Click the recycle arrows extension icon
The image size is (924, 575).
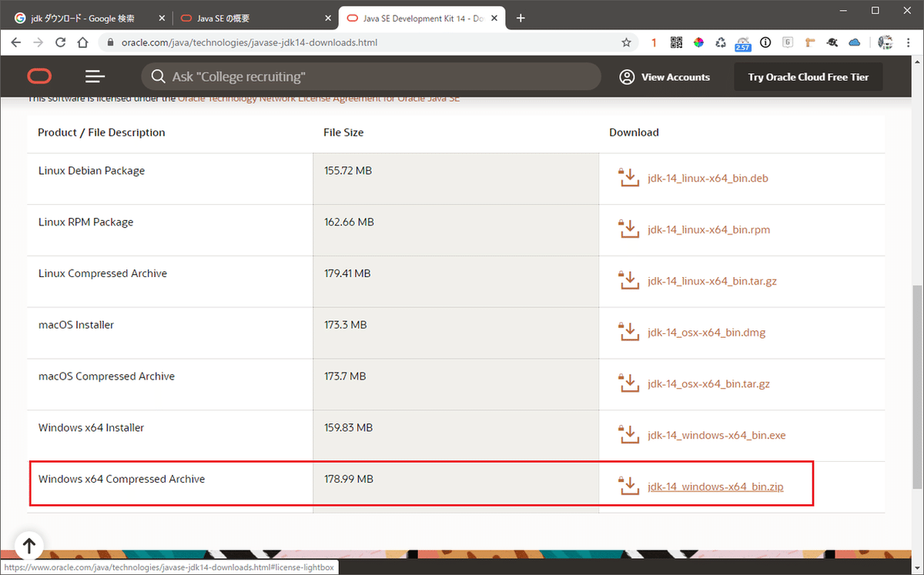pos(721,42)
